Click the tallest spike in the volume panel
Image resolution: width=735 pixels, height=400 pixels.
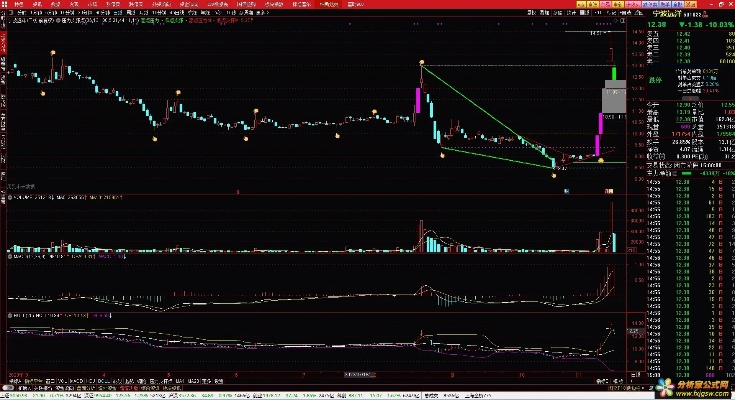pos(612,220)
